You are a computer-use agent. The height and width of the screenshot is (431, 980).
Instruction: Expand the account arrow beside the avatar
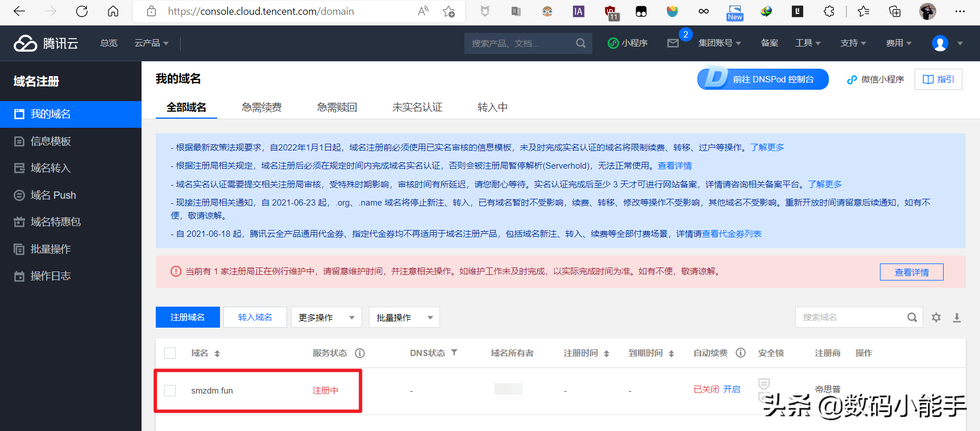960,43
